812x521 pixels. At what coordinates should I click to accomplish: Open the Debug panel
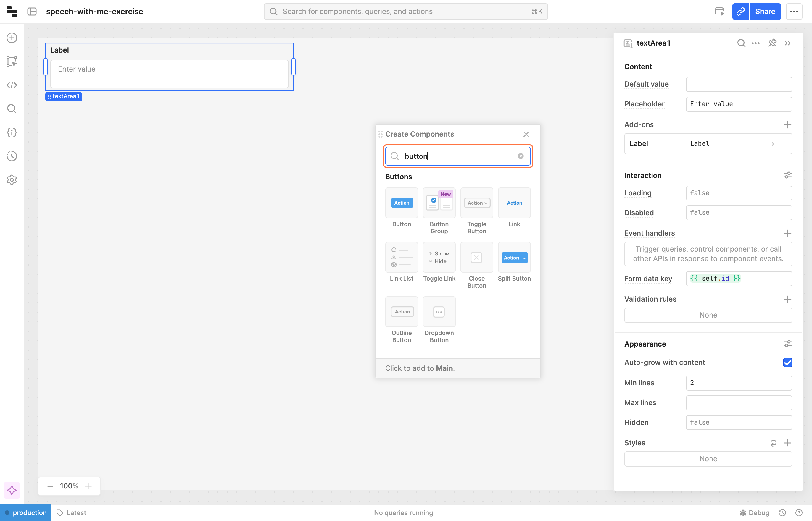pyautogui.click(x=755, y=512)
